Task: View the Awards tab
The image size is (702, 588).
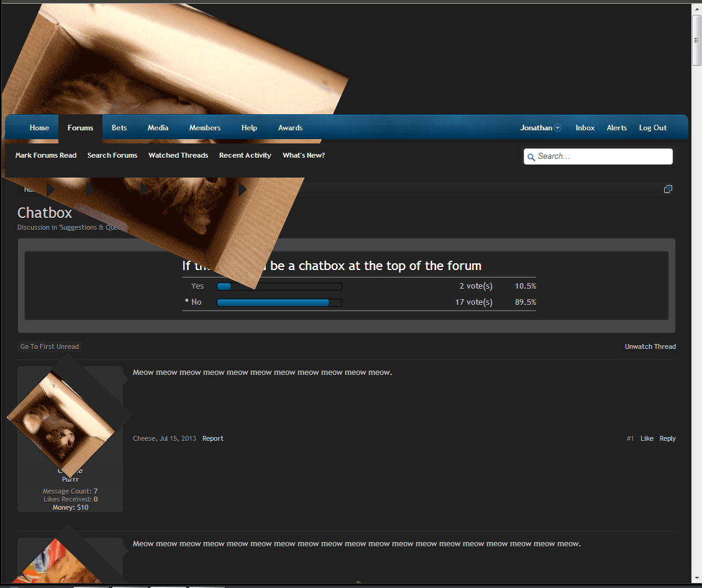Action: (291, 128)
